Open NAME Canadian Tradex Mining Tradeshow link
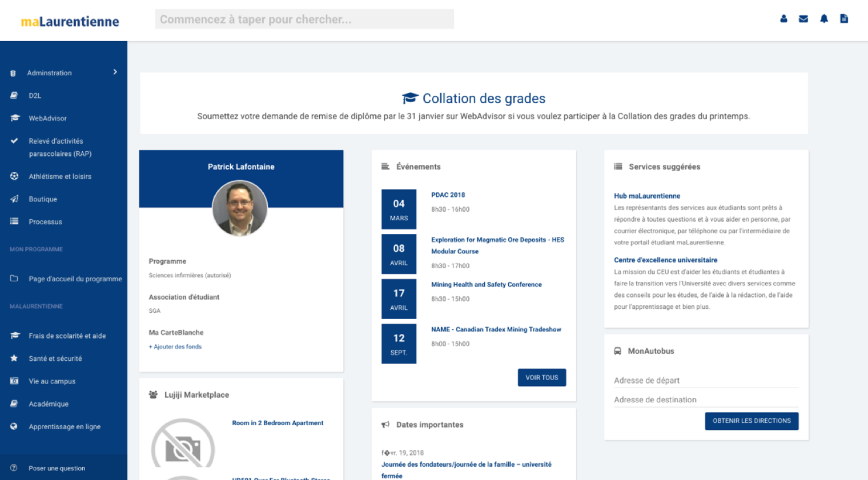 496,329
